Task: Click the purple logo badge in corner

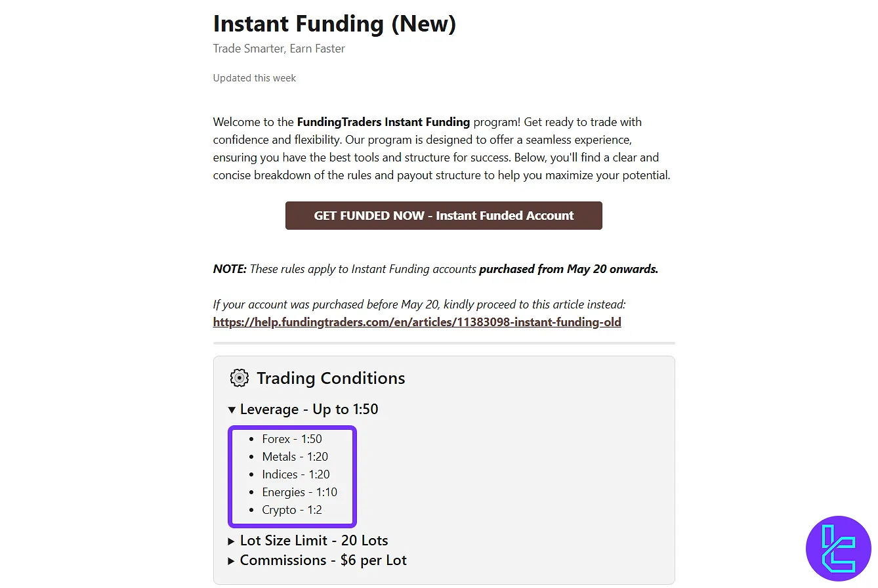Action: coord(838,549)
